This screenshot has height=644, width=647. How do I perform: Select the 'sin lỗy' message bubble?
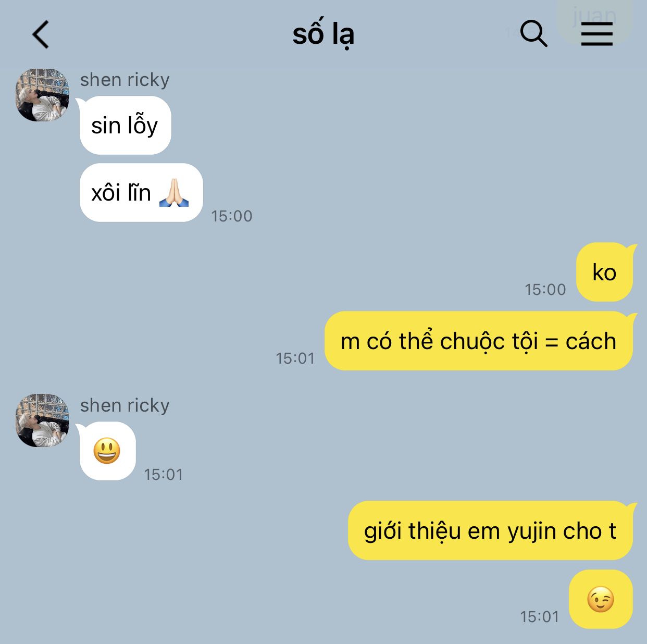point(125,126)
